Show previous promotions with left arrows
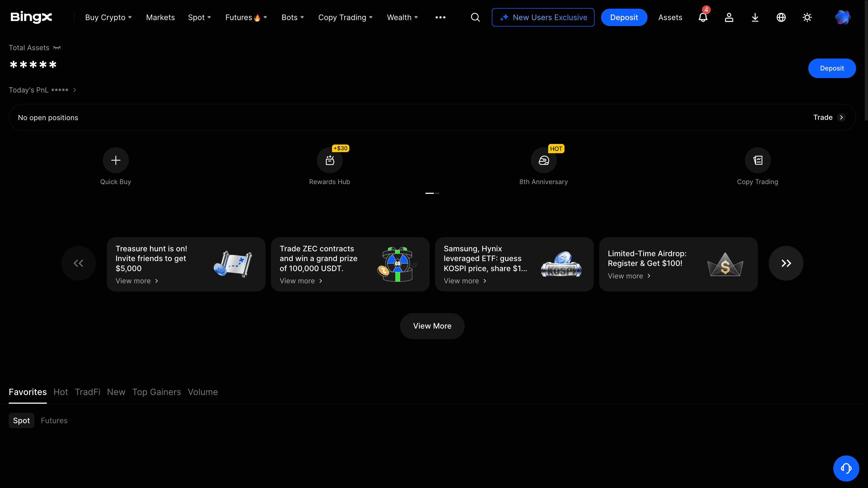 78,263
